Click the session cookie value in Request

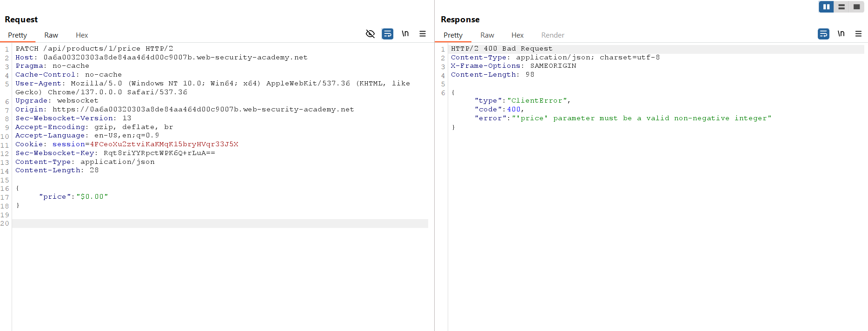pos(164,144)
